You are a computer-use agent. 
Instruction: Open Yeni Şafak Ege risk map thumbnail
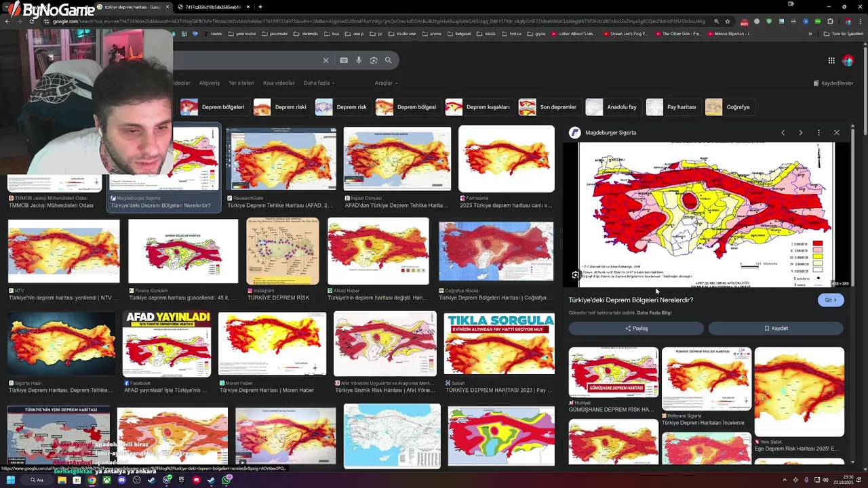tap(799, 392)
